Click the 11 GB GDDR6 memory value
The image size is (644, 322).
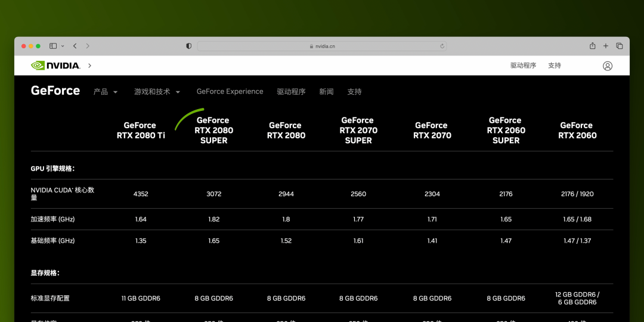point(141,298)
